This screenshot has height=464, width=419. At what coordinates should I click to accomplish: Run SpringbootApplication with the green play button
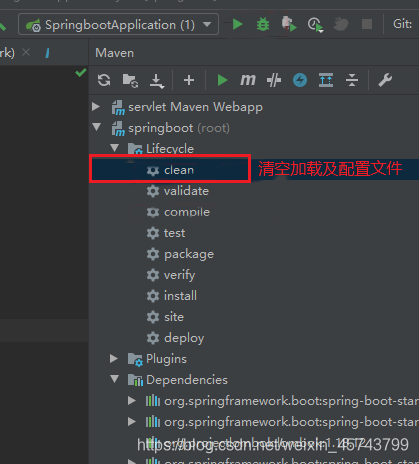[237, 24]
